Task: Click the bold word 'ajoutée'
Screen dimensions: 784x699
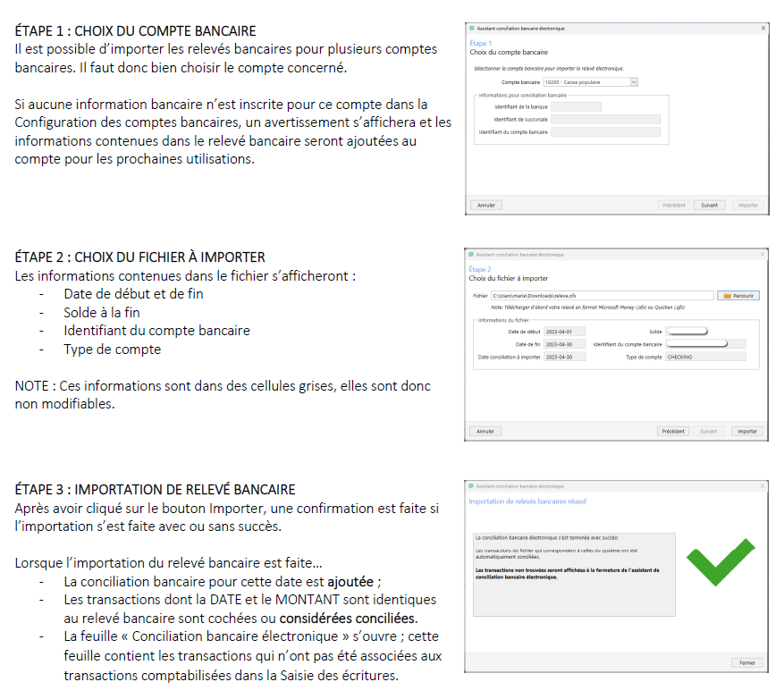Action: click(350, 582)
